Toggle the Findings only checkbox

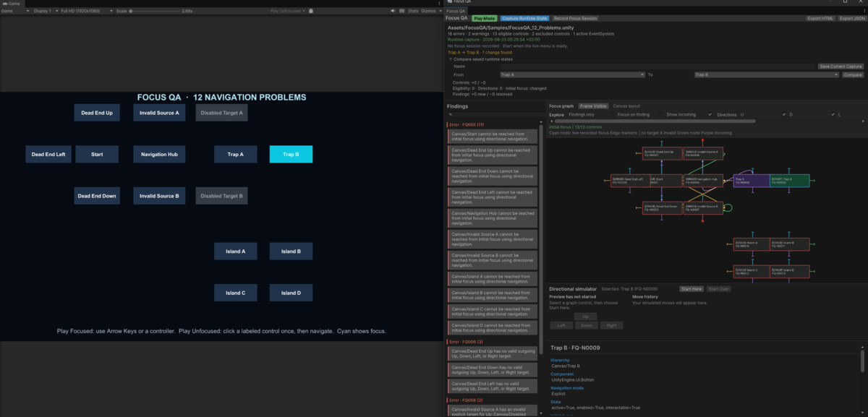click(x=612, y=114)
